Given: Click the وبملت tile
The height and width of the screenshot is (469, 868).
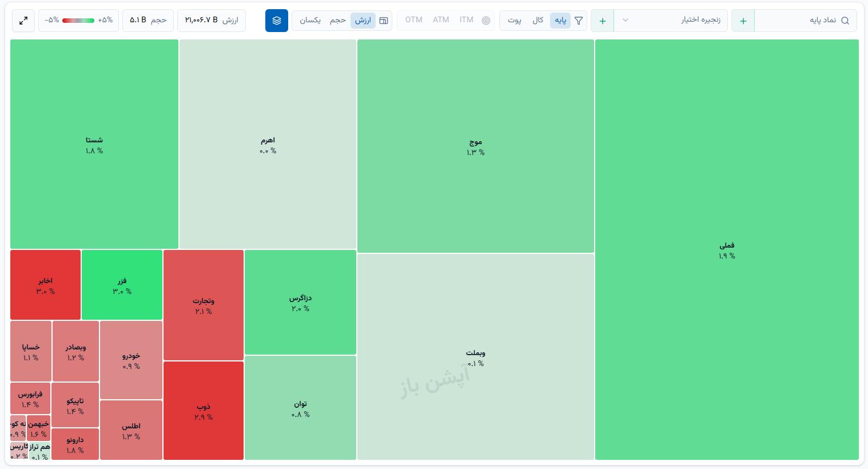Looking at the screenshot, I should 475,356.
